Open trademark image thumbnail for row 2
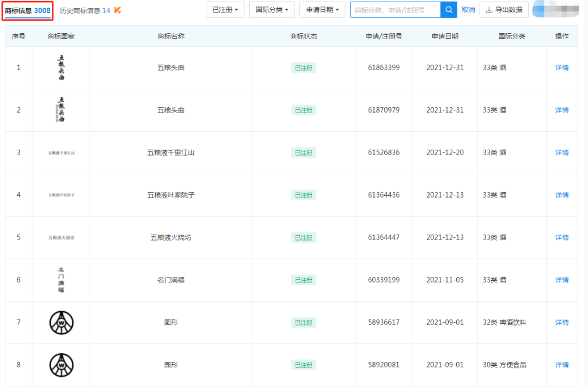 point(61,110)
